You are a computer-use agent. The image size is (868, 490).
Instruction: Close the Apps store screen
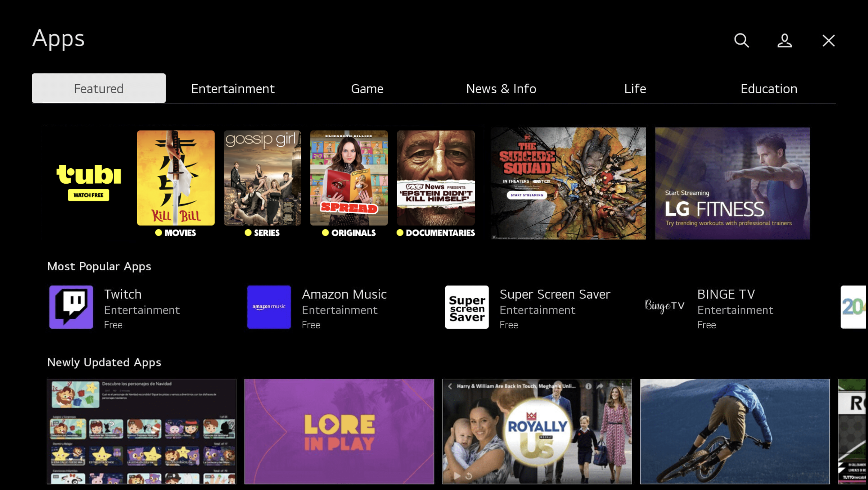tap(829, 40)
